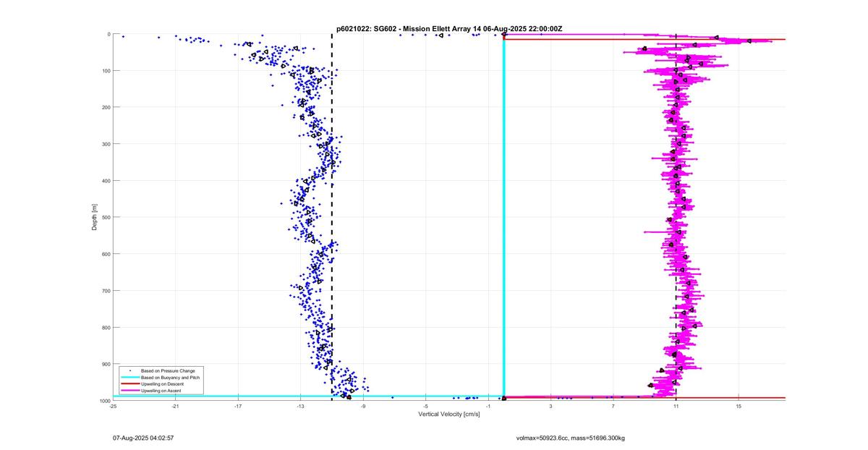Select legend entry "Based on Buoyancy and Pitch"
This screenshot has height=450, width=868.
pos(171,378)
